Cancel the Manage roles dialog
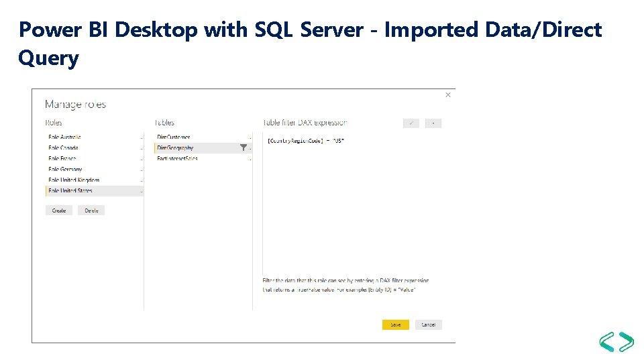The image size is (644, 362). (x=429, y=324)
